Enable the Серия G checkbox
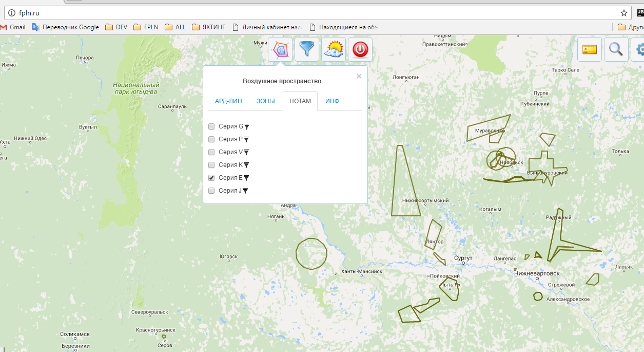644x352 pixels. [x=211, y=126]
